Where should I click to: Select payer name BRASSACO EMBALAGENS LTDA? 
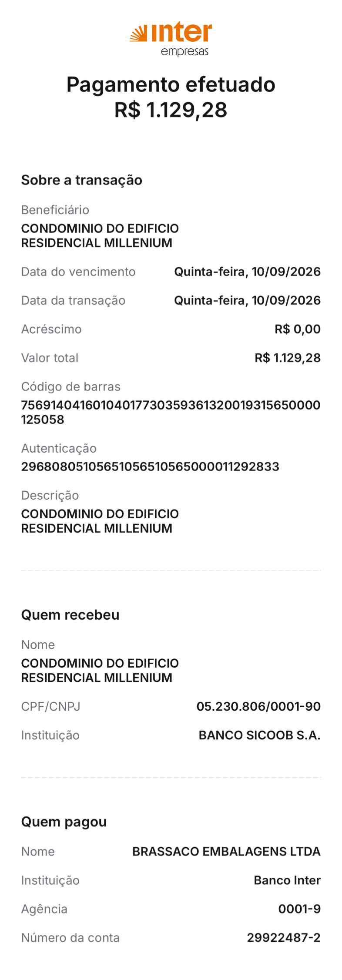[x=226, y=852]
